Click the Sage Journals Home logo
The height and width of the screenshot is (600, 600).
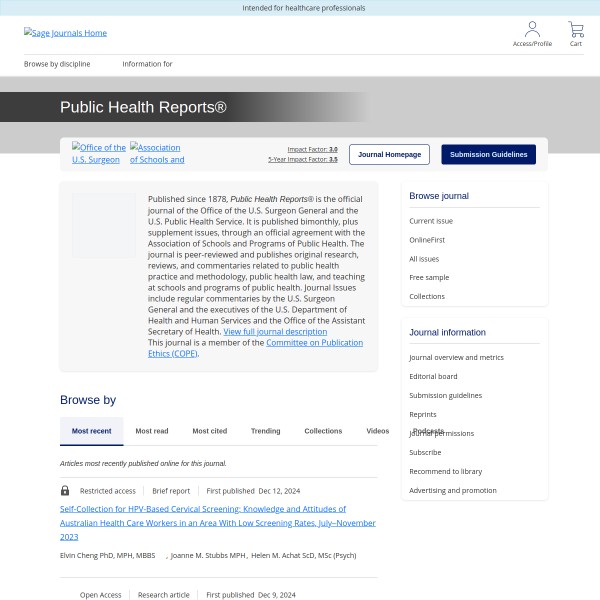coord(66,33)
